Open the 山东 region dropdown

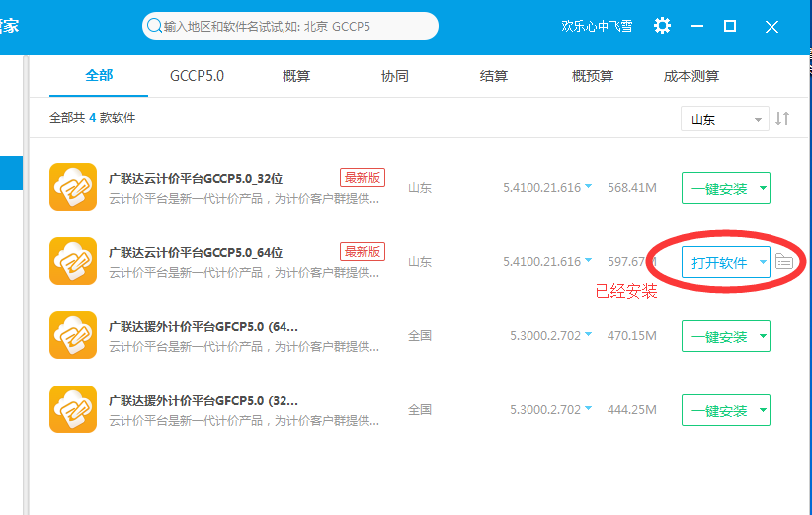(724, 120)
